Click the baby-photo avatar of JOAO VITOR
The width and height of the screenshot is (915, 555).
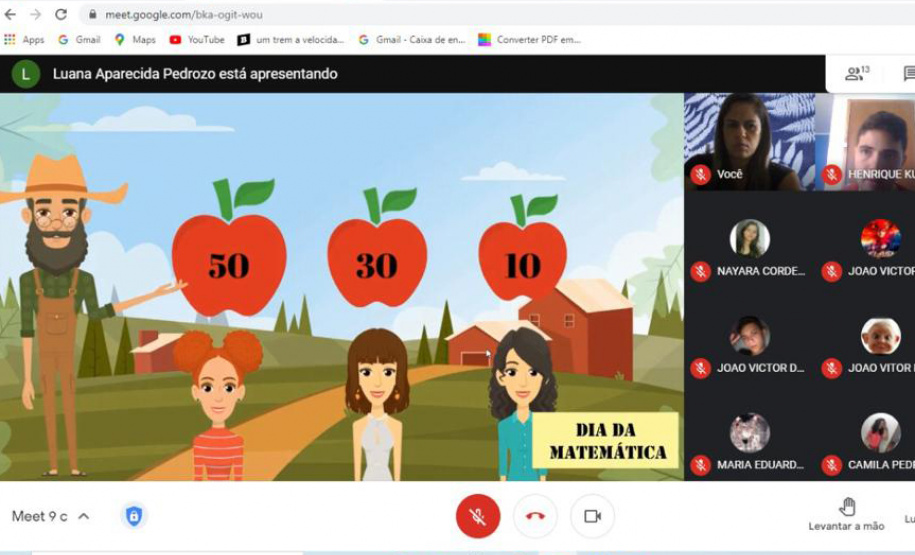[881, 336]
